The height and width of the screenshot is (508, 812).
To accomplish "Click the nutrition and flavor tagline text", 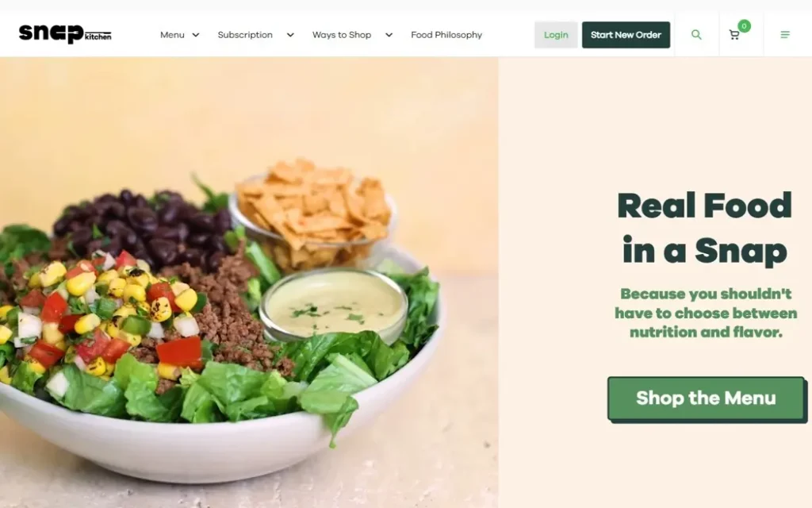I will pos(706,313).
